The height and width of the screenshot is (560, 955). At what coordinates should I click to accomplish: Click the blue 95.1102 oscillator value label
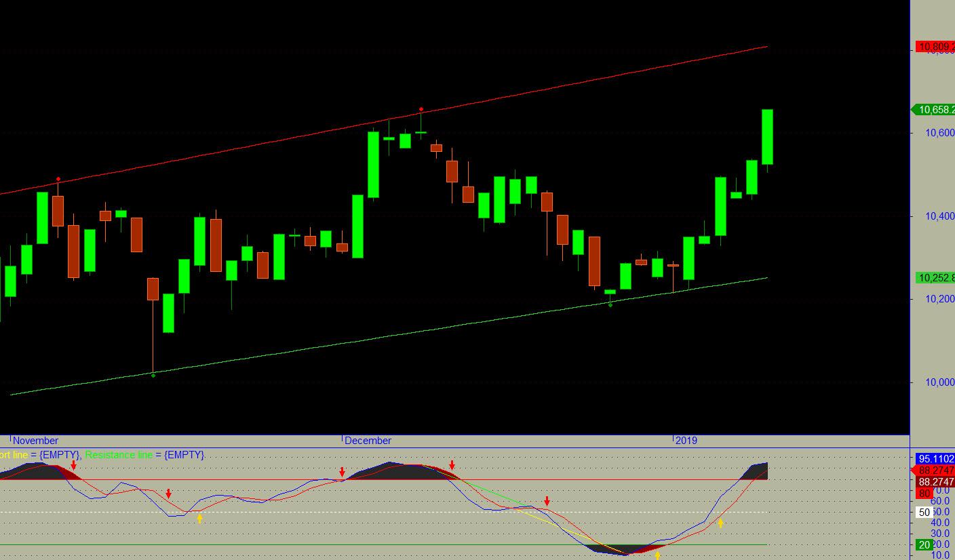pyautogui.click(x=936, y=459)
